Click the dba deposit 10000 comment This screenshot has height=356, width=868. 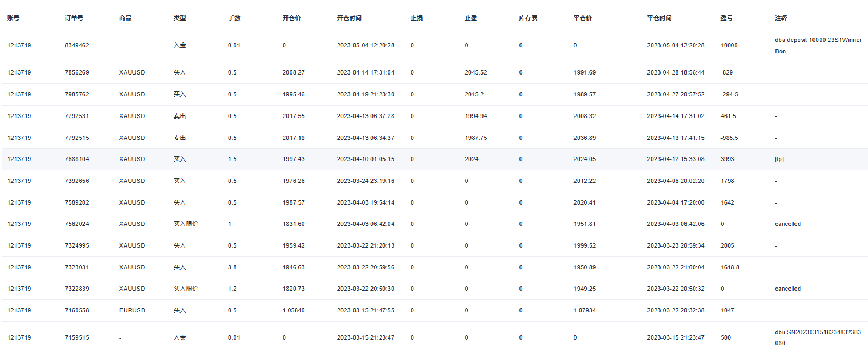(818, 45)
